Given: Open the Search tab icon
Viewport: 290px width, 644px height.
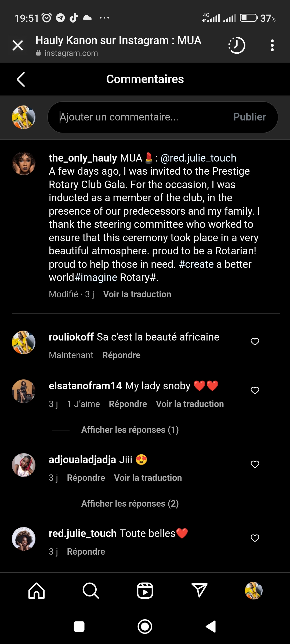Looking at the screenshot, I should point(91,591).
